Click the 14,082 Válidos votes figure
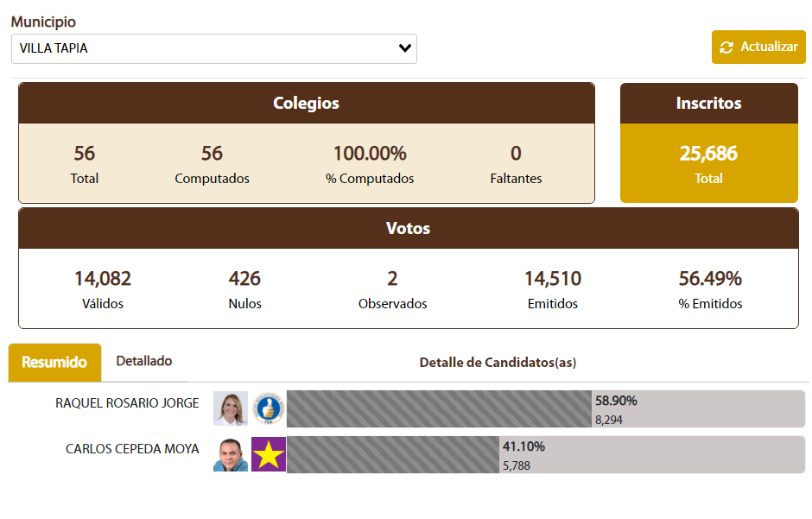The height and width of the screenshot is (519, 812). (x=103, y=279)
